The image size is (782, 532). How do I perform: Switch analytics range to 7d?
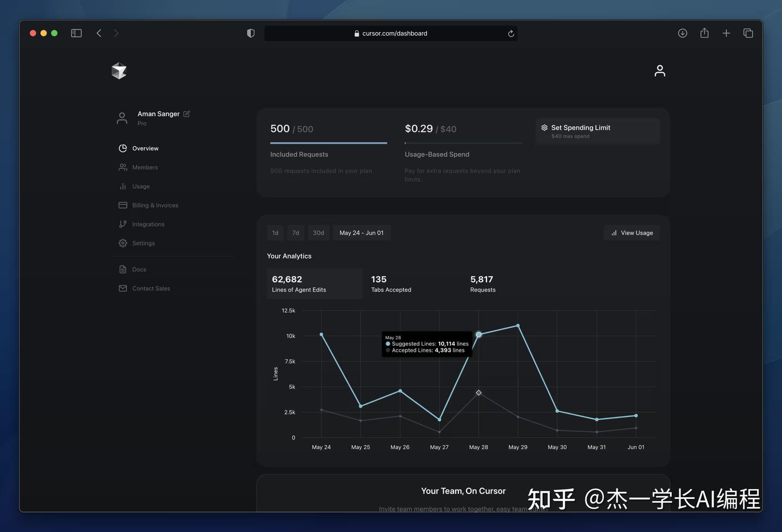pyautogui.click(x=295, y=232)
